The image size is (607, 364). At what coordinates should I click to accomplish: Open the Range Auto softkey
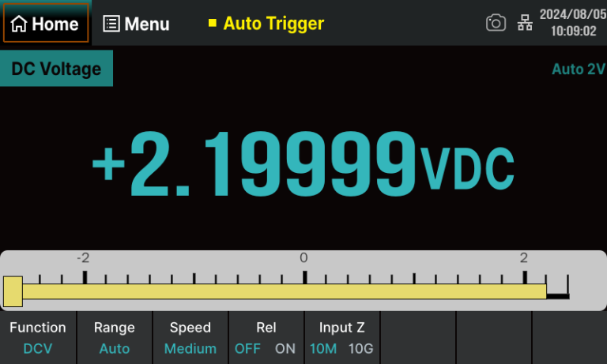(x=115, y=337)
